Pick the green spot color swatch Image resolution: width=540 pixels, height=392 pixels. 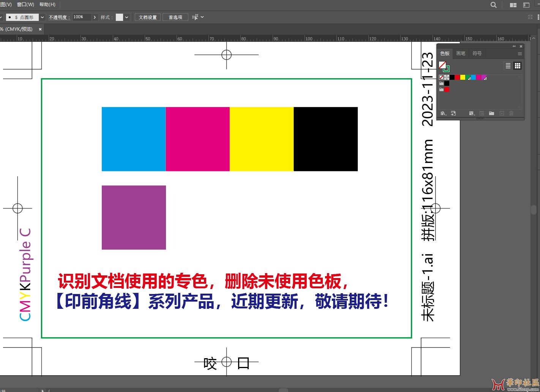coord(468,77)
